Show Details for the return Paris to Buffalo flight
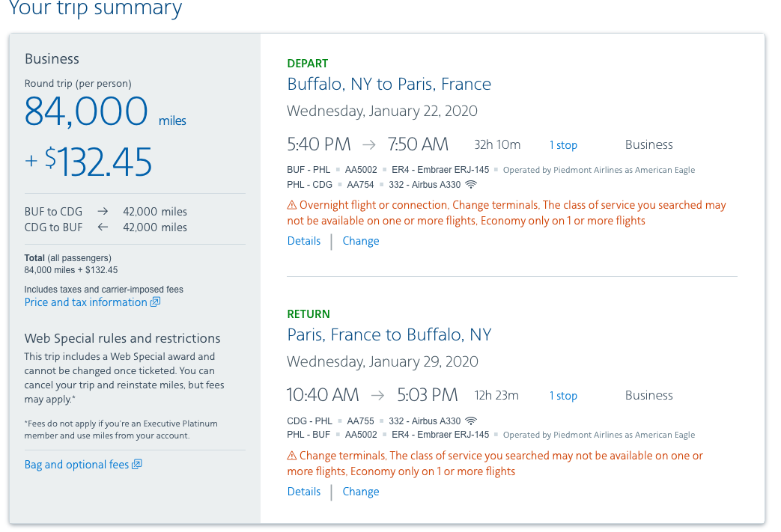The height and width of the screenshot is (532, 781). click(304, 492)
